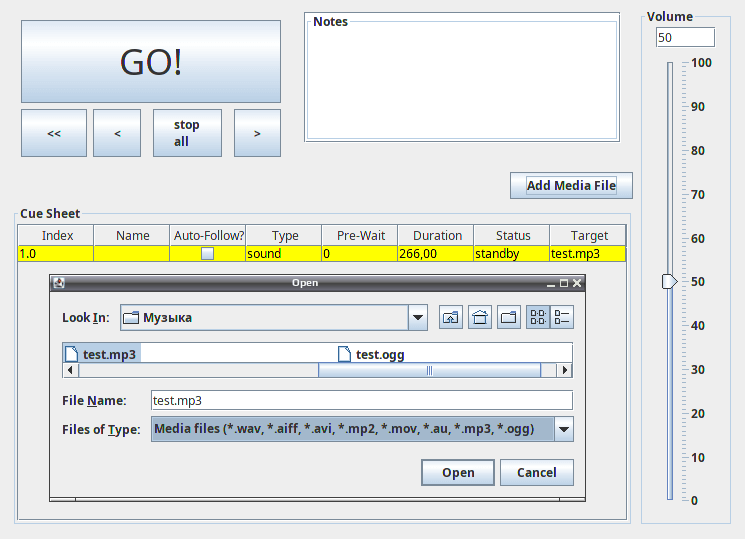
Task: Select the test.ogg file icon
Action: point(344,354)
